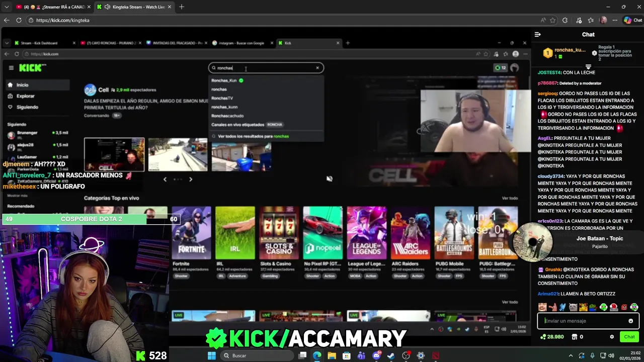
Task: Open Task View on the taskbar
Action: 302,355
